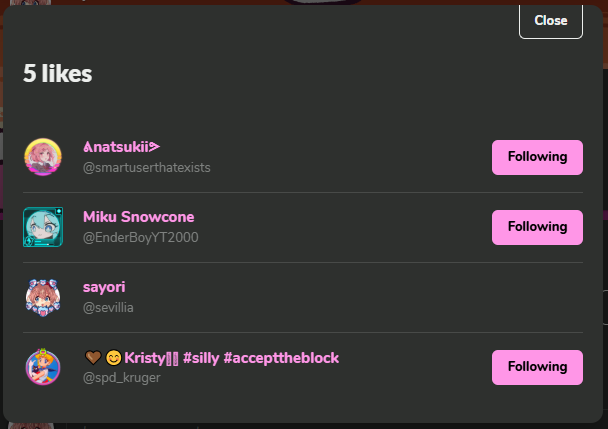
Task: Open natsukii's pink-haired profile avatar
Action: 43,157
